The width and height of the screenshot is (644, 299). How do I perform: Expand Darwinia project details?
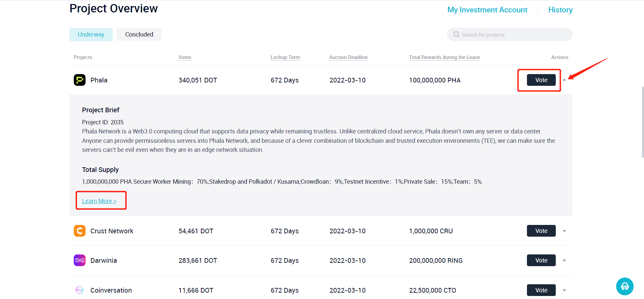point(564,260)
